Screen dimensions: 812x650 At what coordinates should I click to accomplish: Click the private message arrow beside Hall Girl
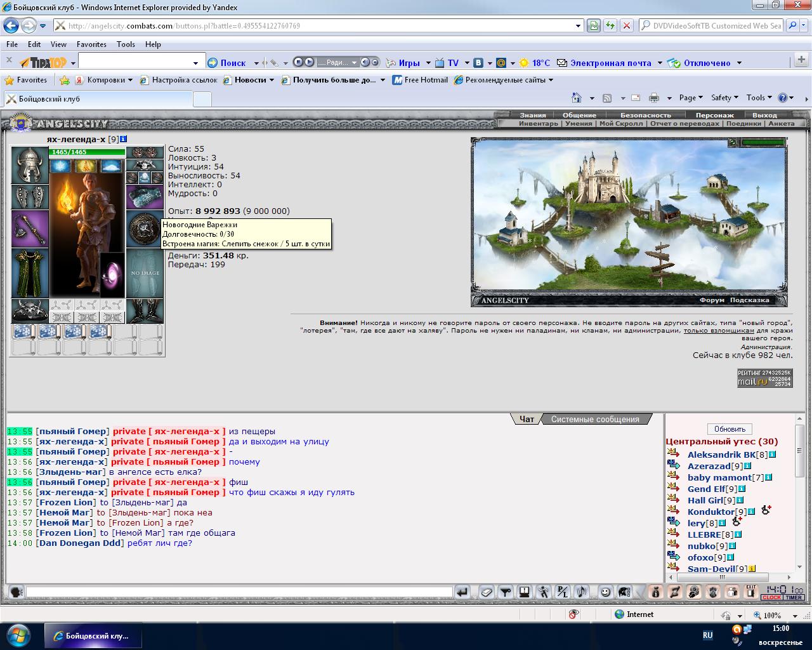click(674, 500)
